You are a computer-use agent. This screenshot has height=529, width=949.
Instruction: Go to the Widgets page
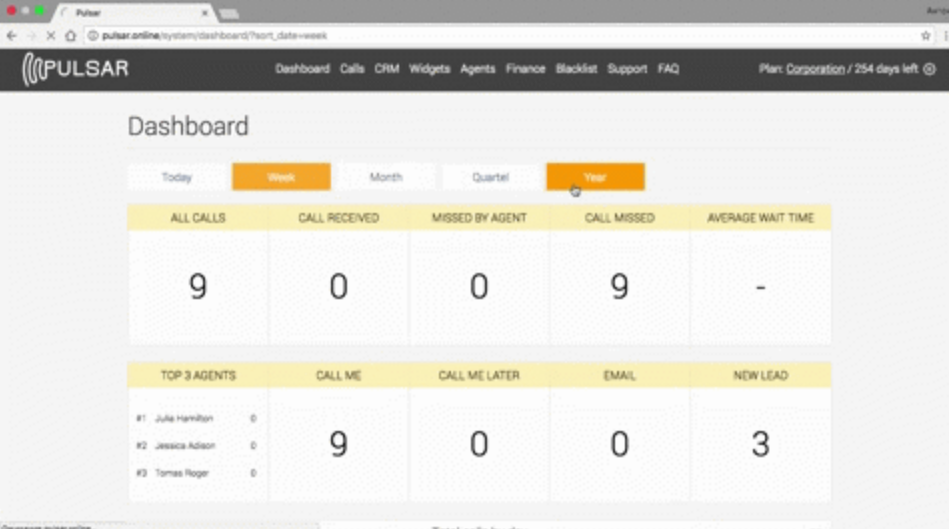click(x=429, y=69)
